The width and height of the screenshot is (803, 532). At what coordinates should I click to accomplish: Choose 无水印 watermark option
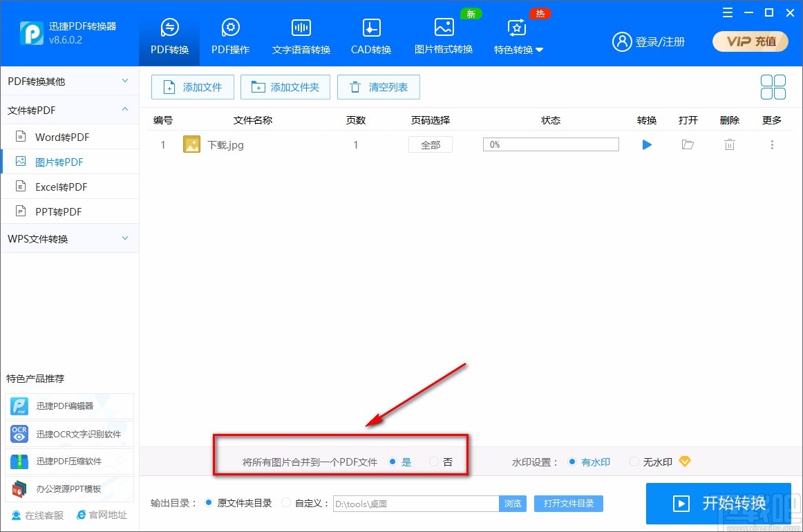click(x=634, y=462)
